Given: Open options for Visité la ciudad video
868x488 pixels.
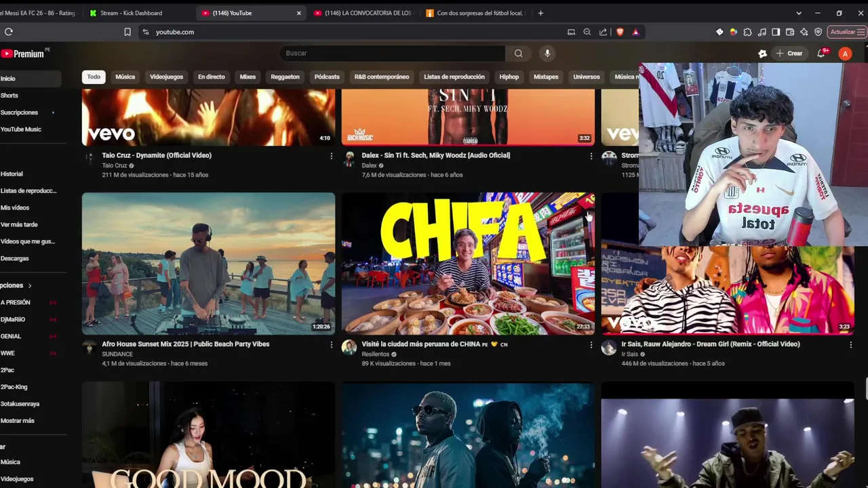Looking at the screenshot, I should pyautogui.click(x=591, y=345).
